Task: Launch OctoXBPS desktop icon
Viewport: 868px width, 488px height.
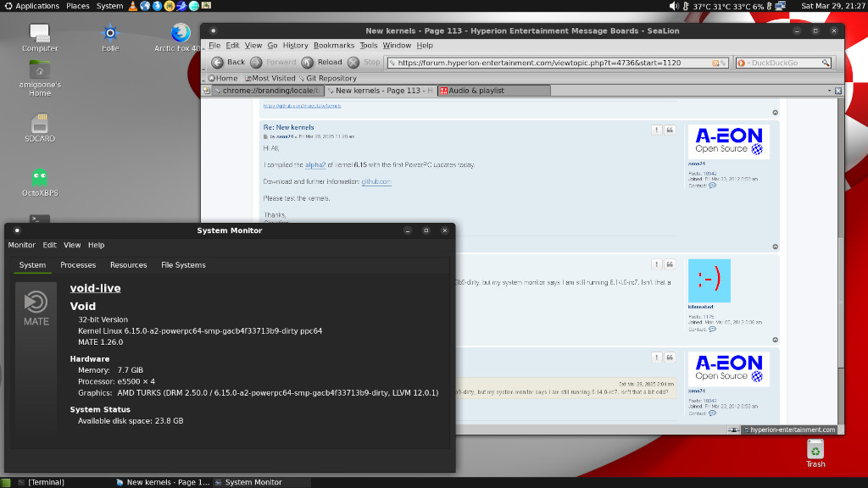Action: click(x=40, y=183)
